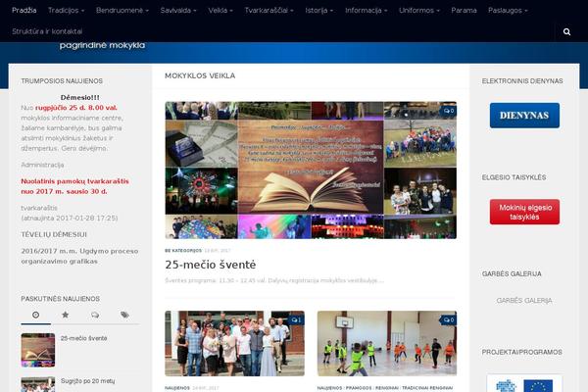Expand the Savivalda menu

point(178,11)
